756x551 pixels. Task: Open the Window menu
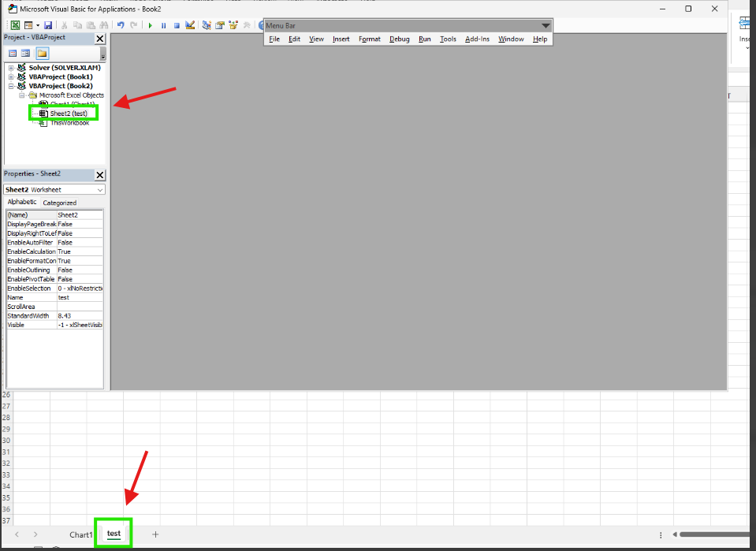(x=511, y=39)
